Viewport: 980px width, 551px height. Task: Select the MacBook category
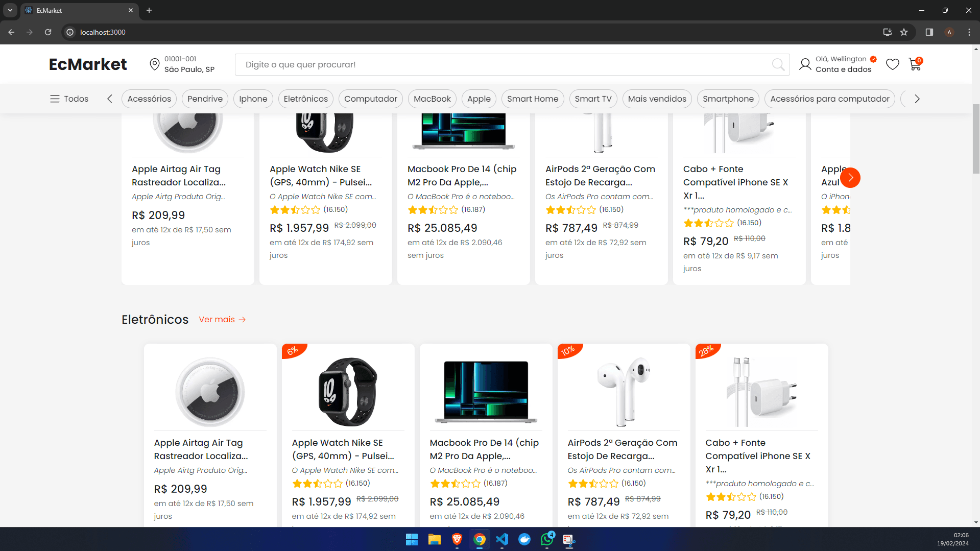click(432, 99)
